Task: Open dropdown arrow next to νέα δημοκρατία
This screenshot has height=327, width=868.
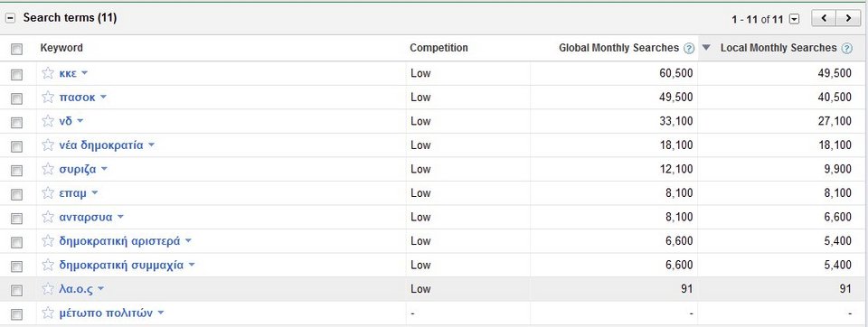Action: (x=151, y=145)
